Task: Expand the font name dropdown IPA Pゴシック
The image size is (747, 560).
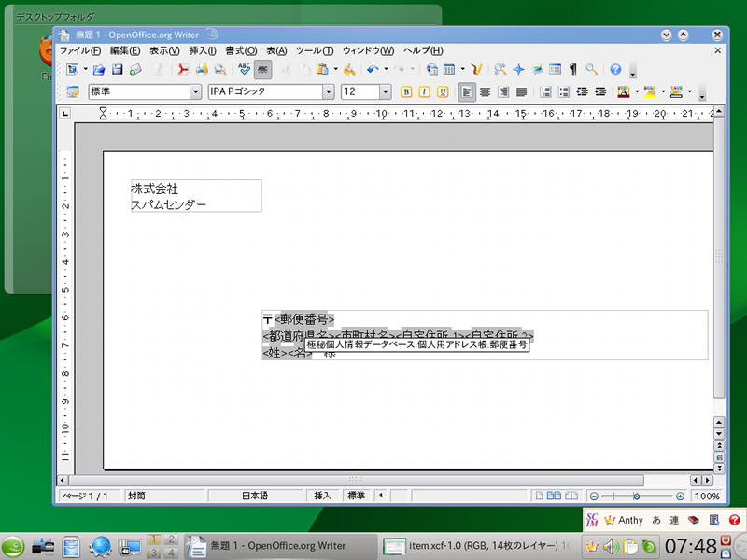Action: pos(329,91)
